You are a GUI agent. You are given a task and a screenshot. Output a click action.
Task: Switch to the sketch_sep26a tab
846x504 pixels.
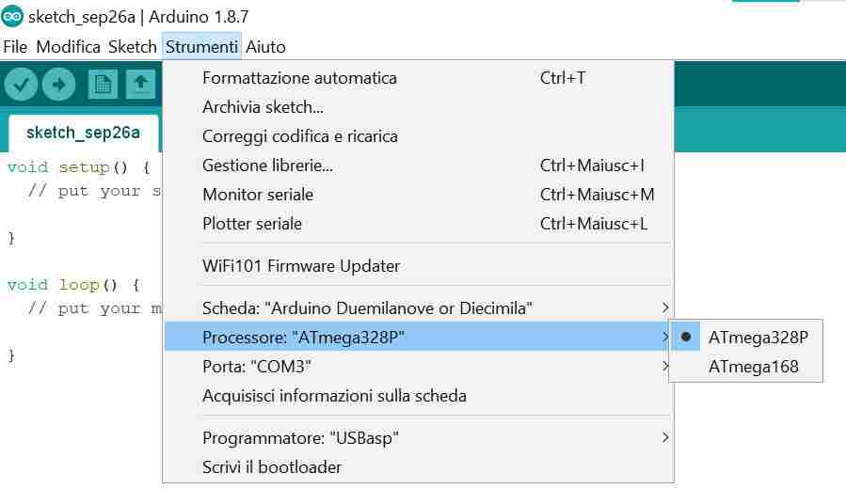pyautogui.click(x=83, y=133)
